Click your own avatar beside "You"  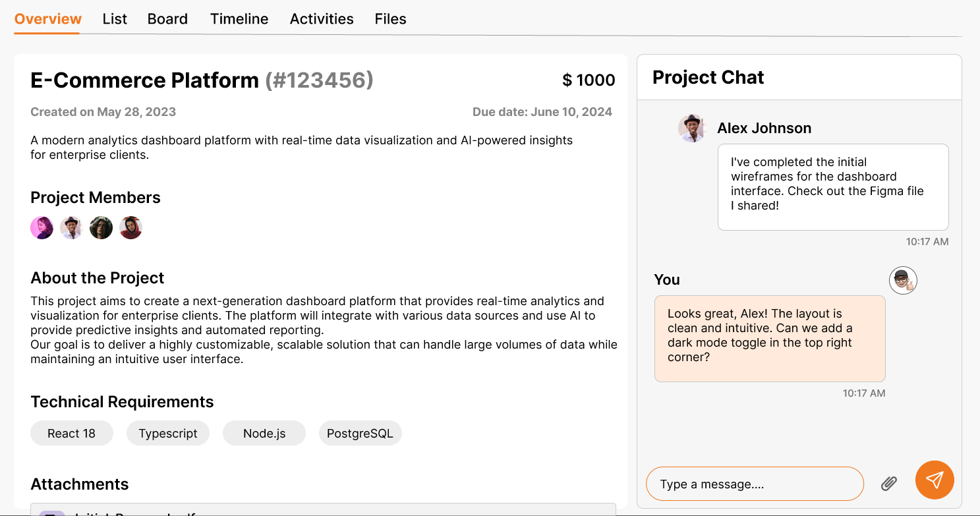pyautogui.click(x=903, y=281)
